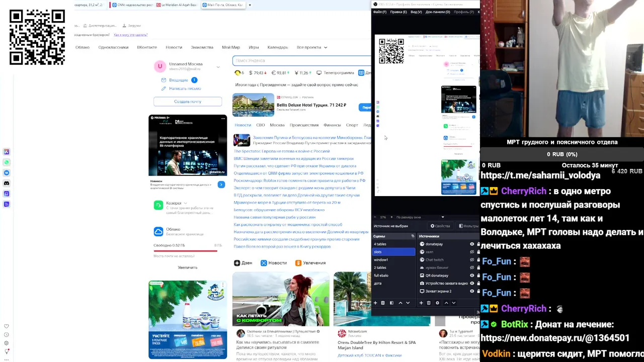Click the Козерог horoscope icon
This screenshot has width=644, height=362.
coord(158,205)
